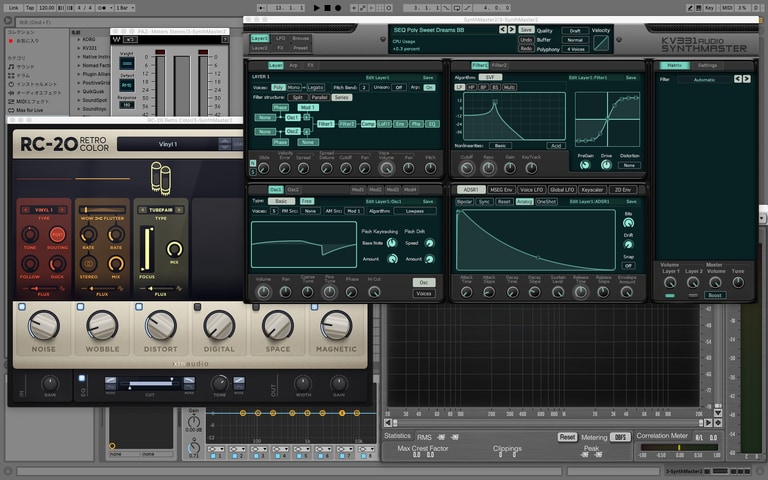Open the oscillator Algorithm Lowpass dropdown
This screenshot has height=480, width=768.
[414, 211]
